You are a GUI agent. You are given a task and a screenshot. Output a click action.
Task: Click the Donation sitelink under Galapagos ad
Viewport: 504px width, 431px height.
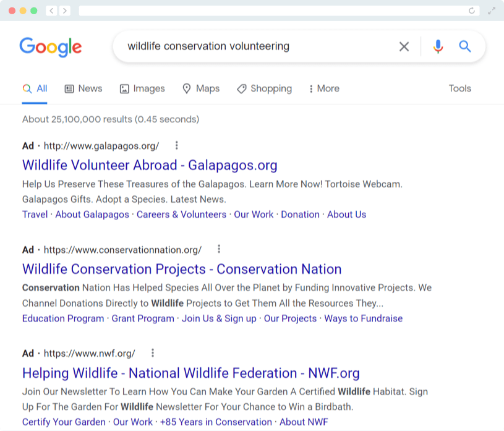[300, 215]
